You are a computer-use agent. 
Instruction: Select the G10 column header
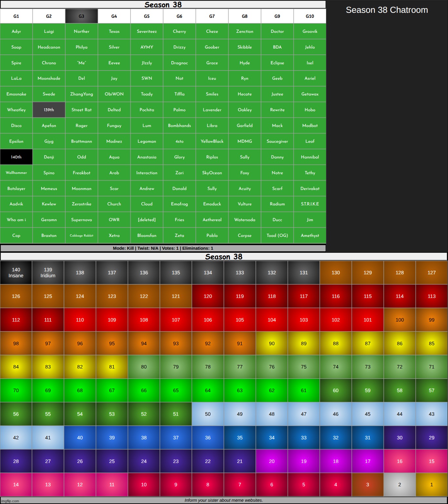(x=310, y=16)
